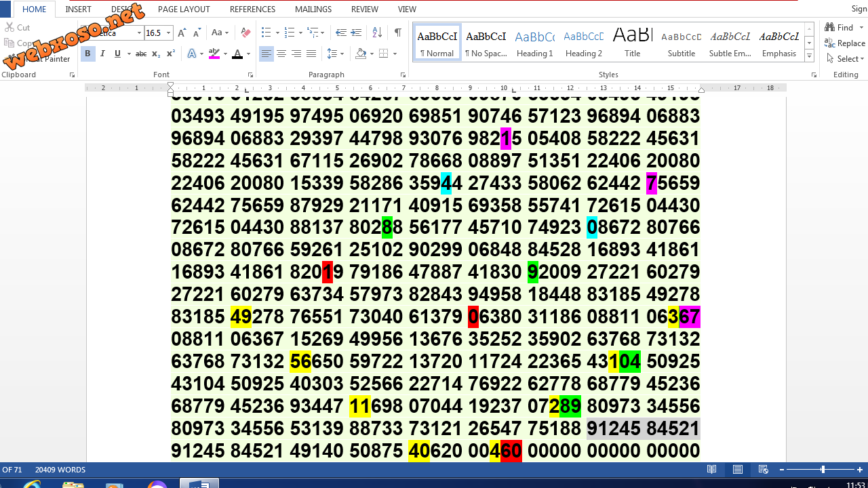Sort the selected text
Viewport: 868px width, 488px height.
[378, 33]
